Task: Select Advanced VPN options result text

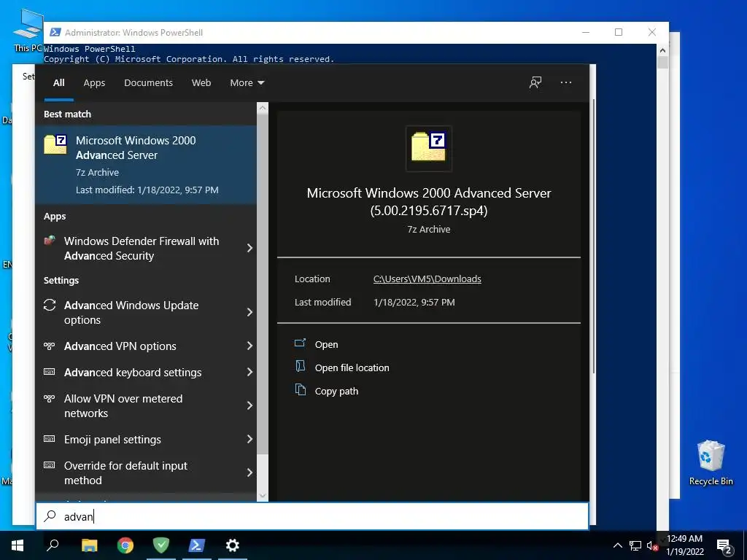Action: pos(120,346)
